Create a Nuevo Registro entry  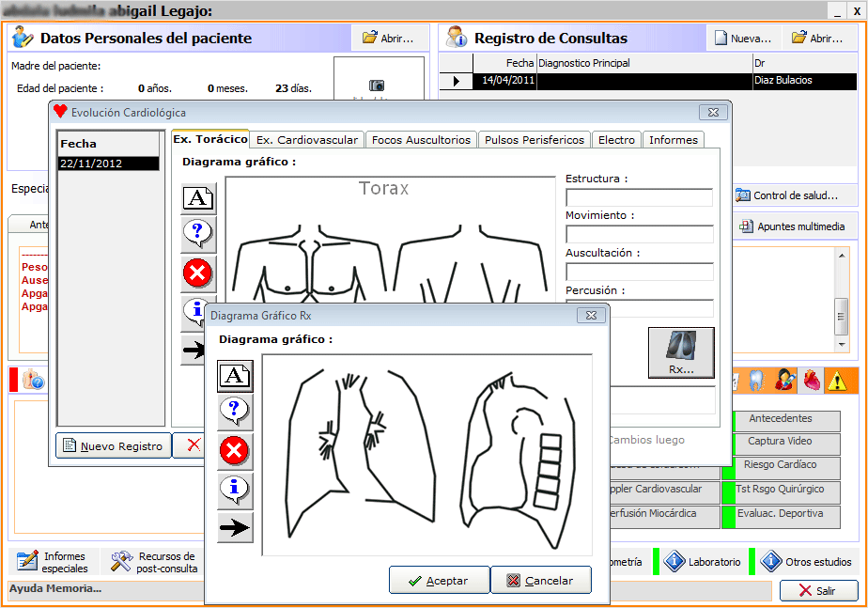point(114,446)
